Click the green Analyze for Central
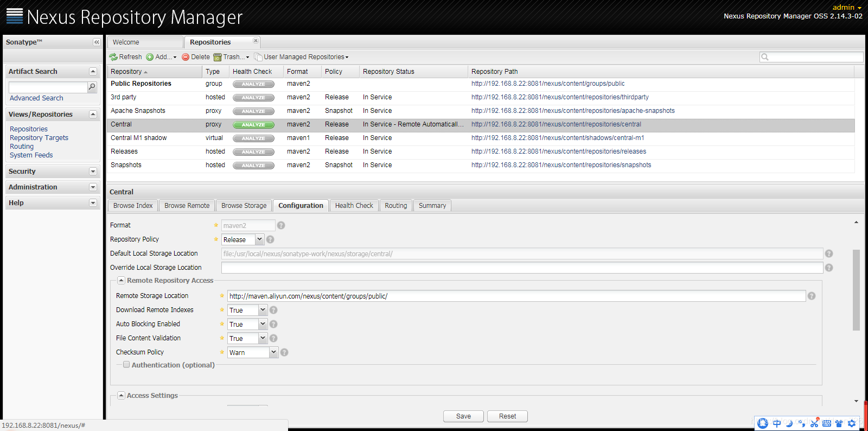 pyautogui.click(x=253, y=125)
